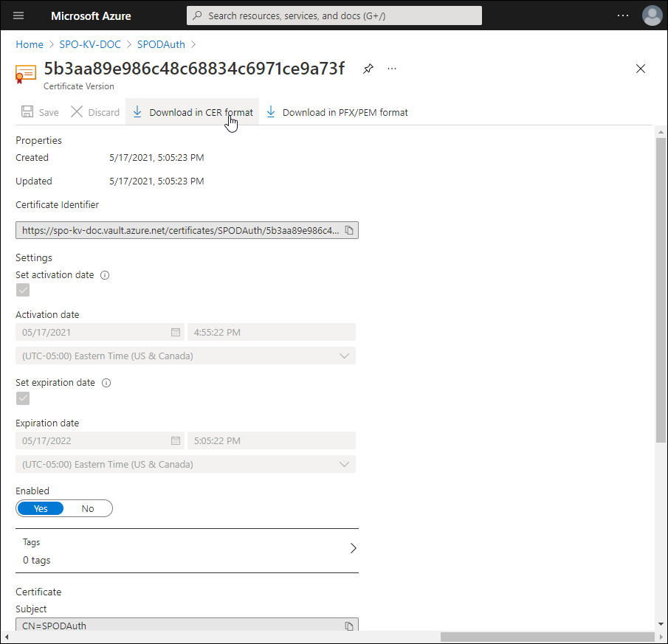Viewport: 668px width, 644px height.
Task: Open the top bar ellipsis menu
Action: [x=623, y=15]
